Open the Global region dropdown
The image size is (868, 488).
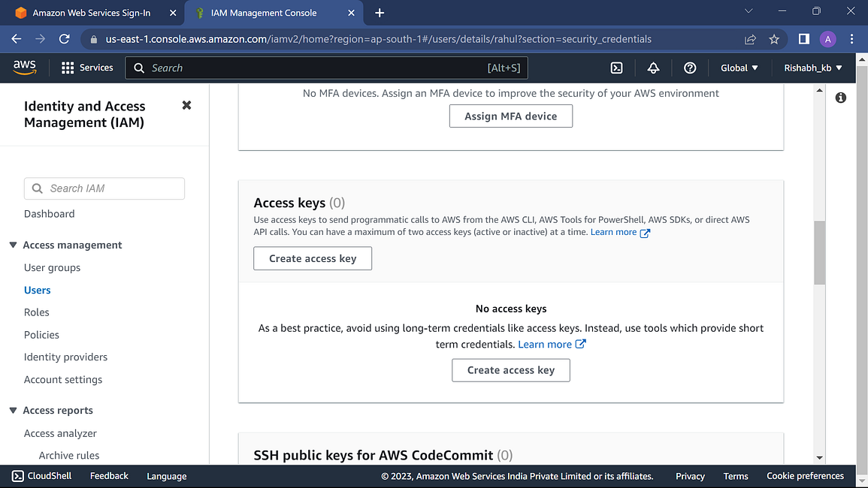pos(739,68)
